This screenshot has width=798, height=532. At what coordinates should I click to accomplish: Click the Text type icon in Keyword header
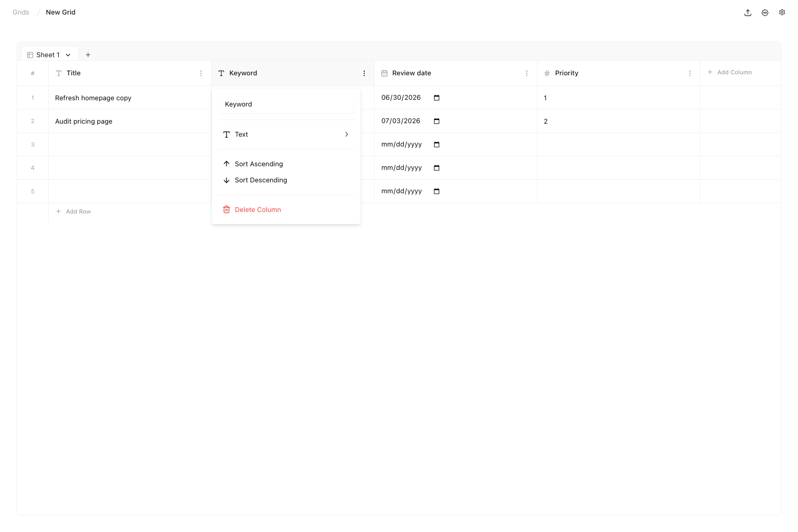(x=221, y=73)
